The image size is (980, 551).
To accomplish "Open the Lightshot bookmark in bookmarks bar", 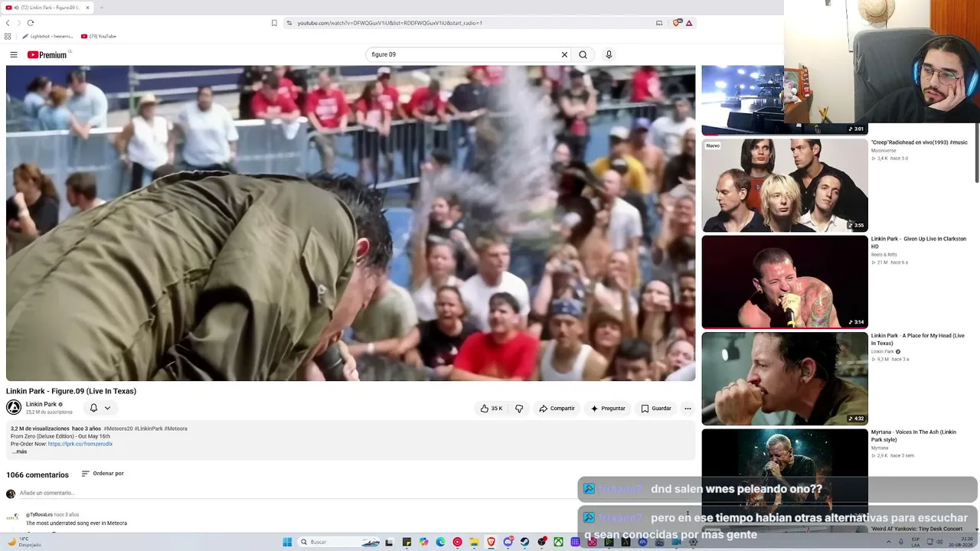I will tap(47, 36).
